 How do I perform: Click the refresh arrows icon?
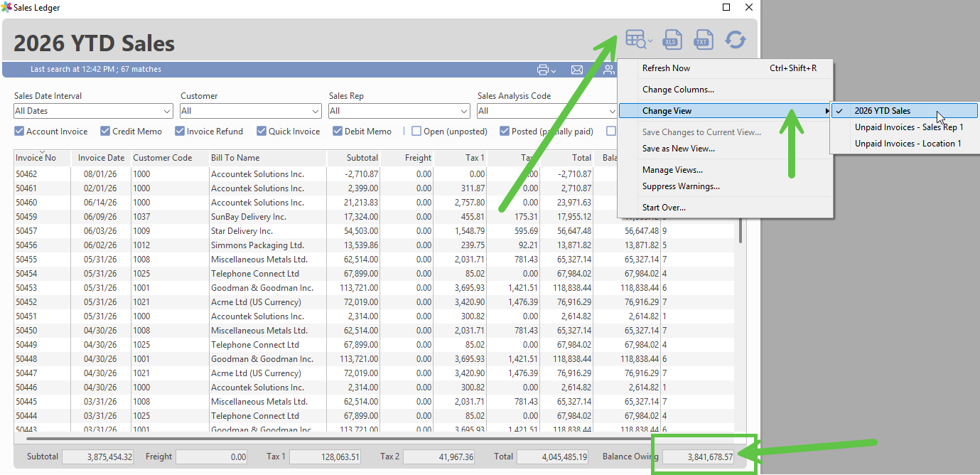coord(736,40)
